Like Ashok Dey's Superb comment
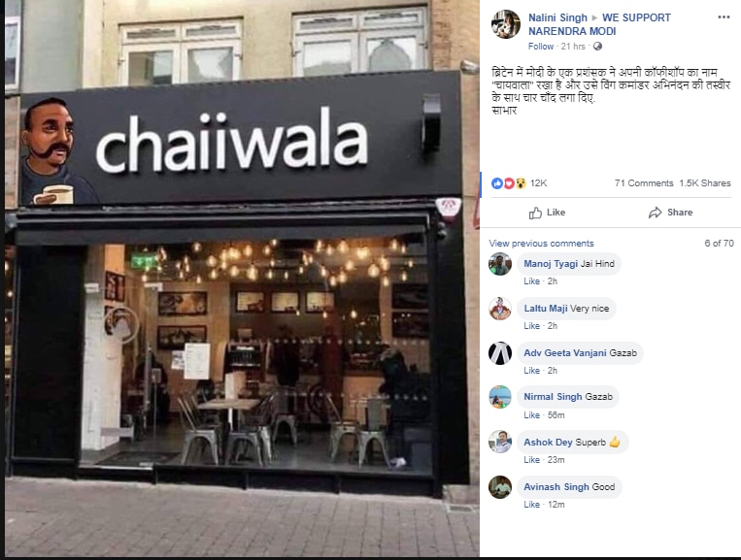Screen dimensions: 741x560 (x=531, y=460)
